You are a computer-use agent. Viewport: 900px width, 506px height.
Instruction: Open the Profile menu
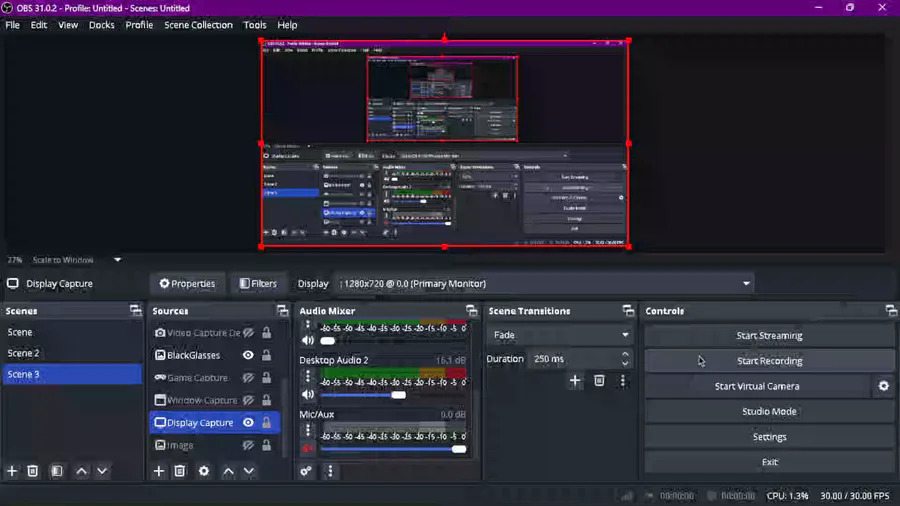coord(139,25)
